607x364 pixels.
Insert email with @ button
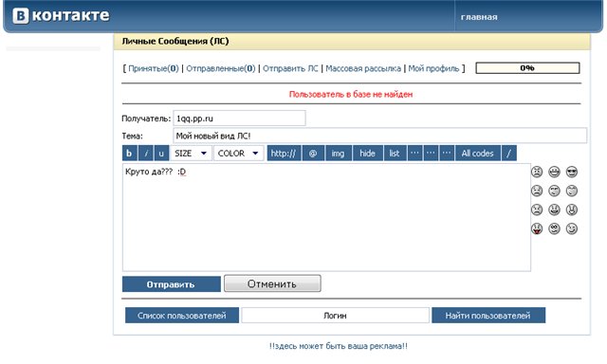[x=313, y=154]
